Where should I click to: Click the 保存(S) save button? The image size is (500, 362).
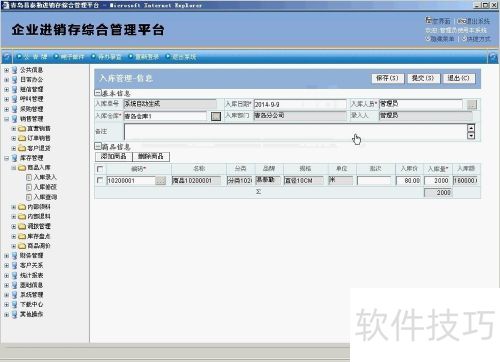pyautogui.click(x=387, y=78)
